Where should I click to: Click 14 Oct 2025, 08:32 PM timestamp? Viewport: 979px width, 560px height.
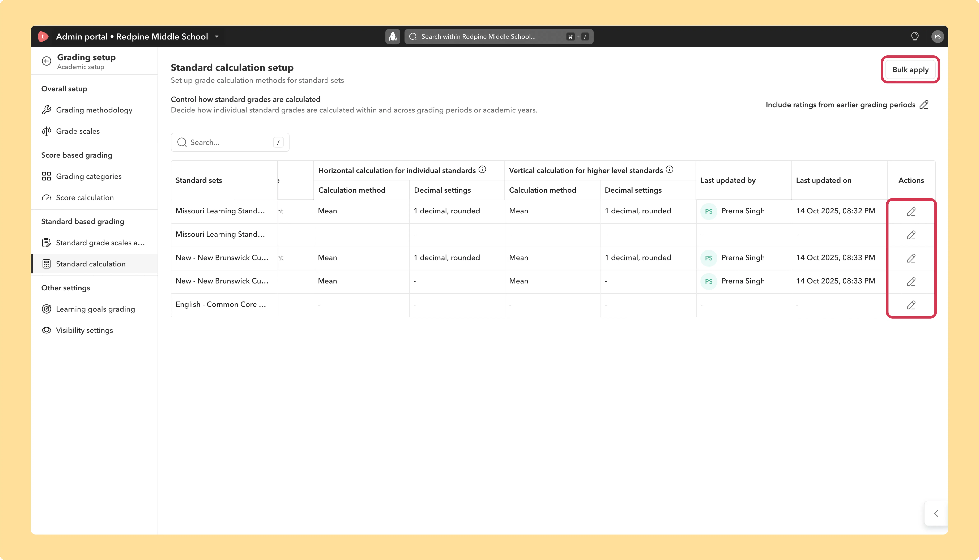click(836, 211)
